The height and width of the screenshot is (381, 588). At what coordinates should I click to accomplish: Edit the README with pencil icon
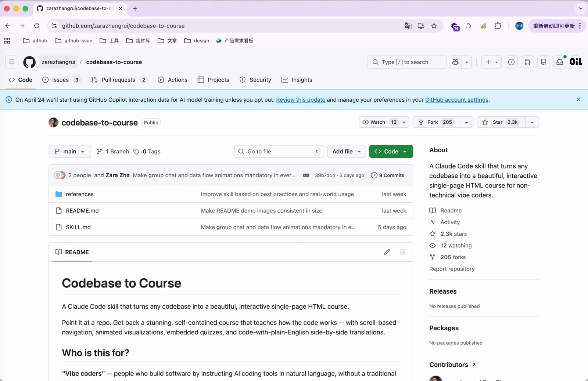click(x=387, y=252)
